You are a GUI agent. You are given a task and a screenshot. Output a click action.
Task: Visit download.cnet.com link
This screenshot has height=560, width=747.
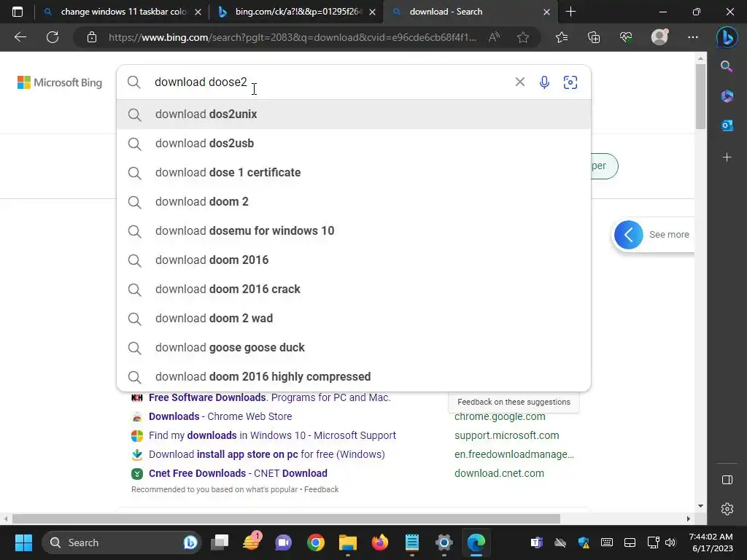click(499, 473)
